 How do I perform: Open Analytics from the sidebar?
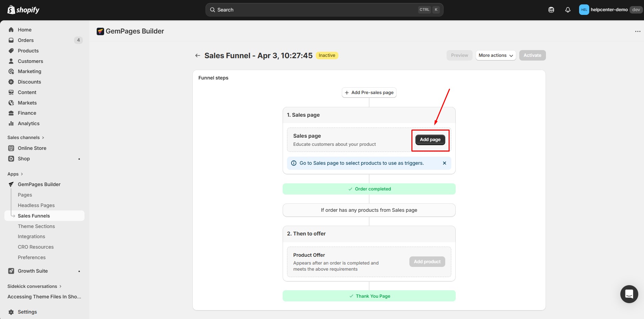coord(28,123)
